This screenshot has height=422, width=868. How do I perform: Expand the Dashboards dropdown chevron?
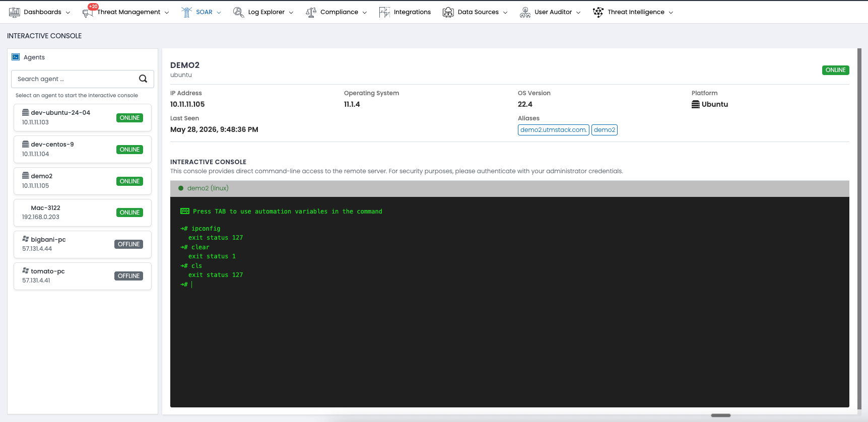(68, 13)
